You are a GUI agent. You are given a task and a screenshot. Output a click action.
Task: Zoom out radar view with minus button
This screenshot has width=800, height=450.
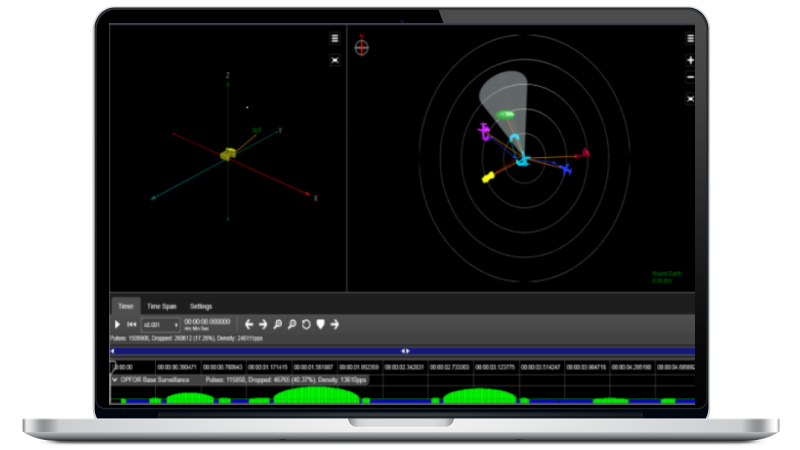pyautogui.click(x=690, y=77)
